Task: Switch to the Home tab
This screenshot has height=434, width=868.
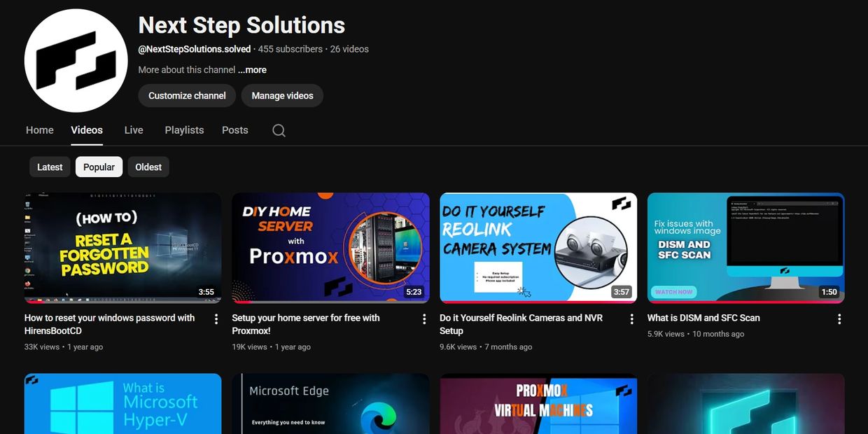Action: pos(40,130)
